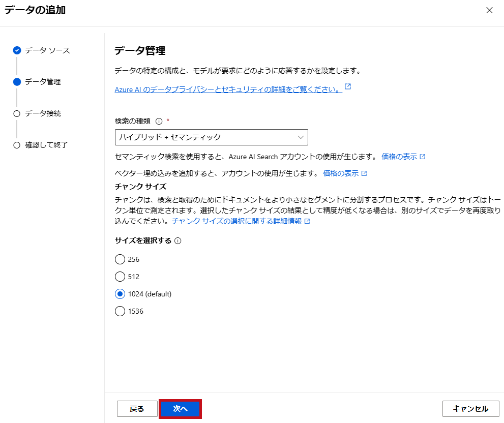Click info icon next to 検索の種類
This screenshot has height=423, width=504.
pyautogui.click(x=159, y=121)
